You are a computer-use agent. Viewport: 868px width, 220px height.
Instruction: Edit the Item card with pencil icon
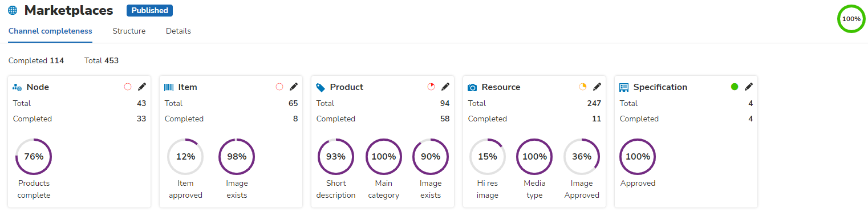[294, 87]
